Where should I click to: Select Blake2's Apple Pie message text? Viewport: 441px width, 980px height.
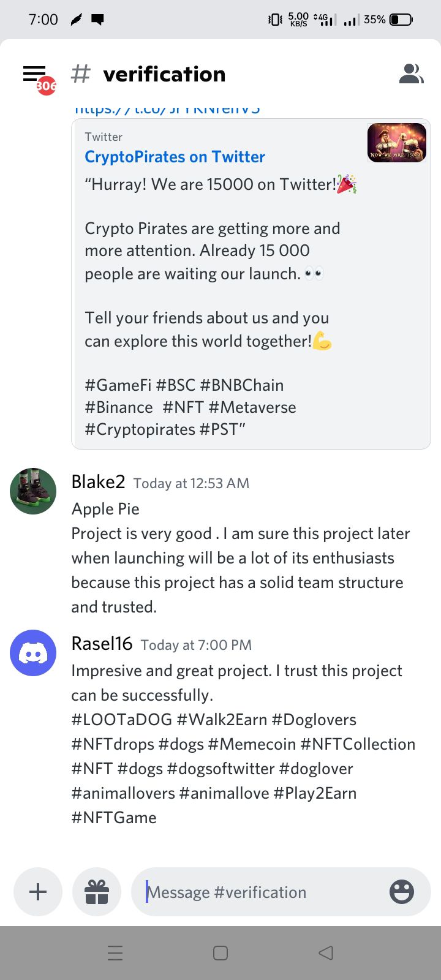[105, 509]
